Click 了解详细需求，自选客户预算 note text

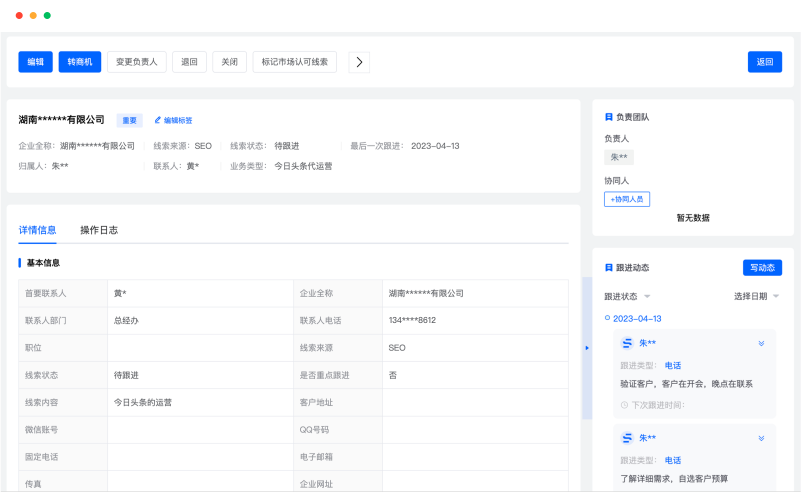click(x=674, y=479)
